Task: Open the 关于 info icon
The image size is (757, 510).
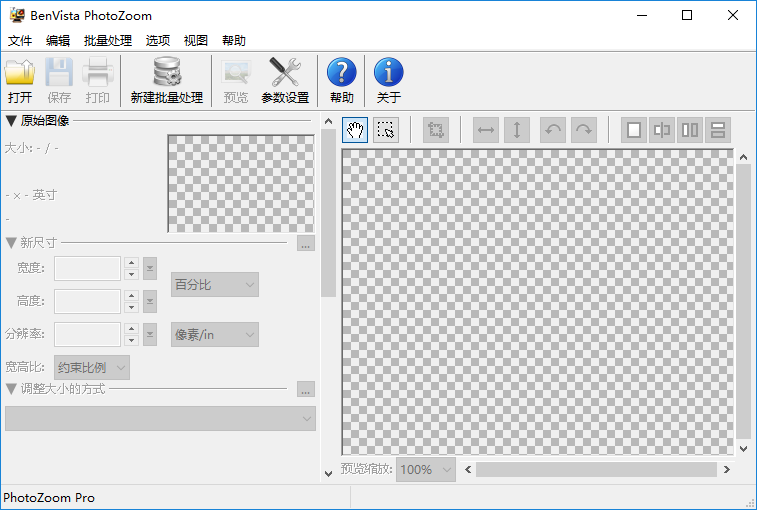Action: [x=389, y=80]
